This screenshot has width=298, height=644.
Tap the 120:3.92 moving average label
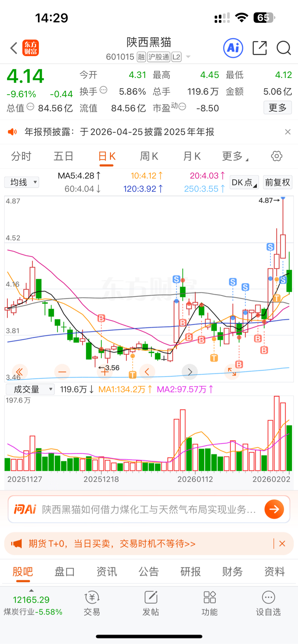[143, 189]
